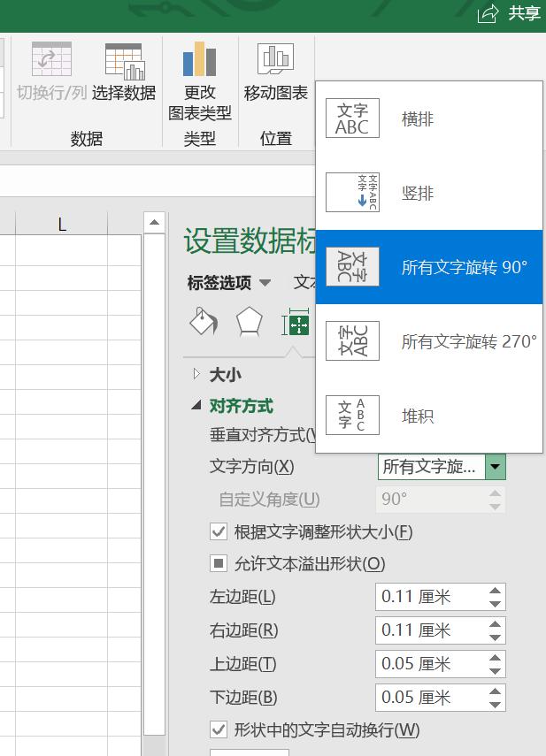The height and width of the screenshot is (756, 546).
Task: Toggle 允许文本溢出形状 checkbox
Action: pyautogui.click(x=219, y=563)
